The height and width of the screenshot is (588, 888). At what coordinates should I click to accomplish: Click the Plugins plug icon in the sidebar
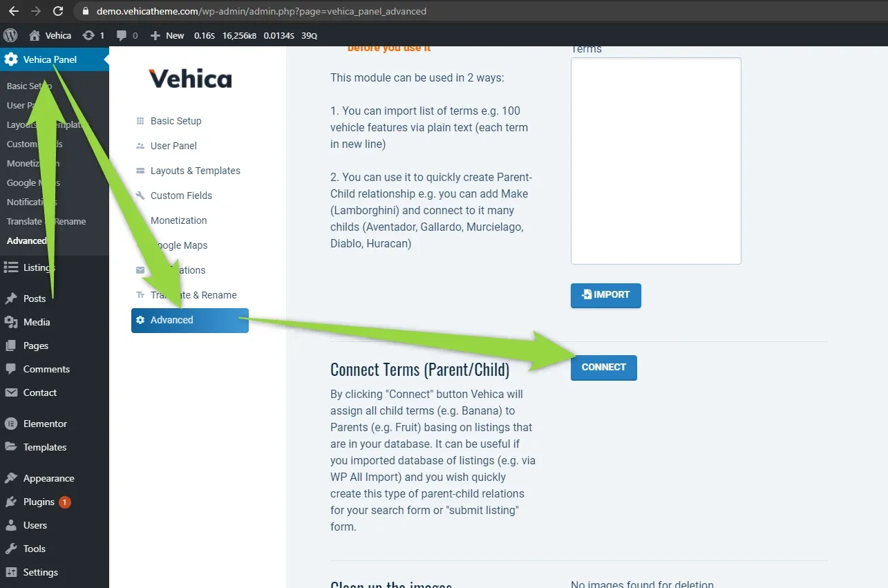pyautogui.click(x=11, y=502)
